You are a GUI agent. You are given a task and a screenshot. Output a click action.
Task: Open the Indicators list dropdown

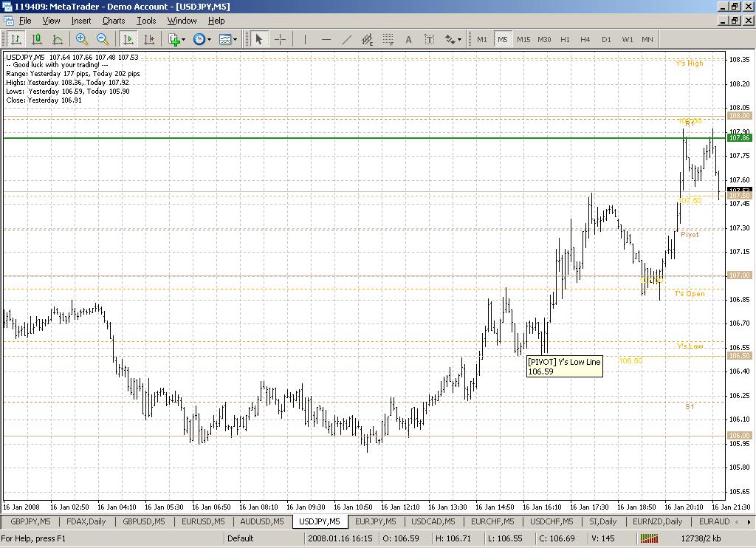(177, 39)
